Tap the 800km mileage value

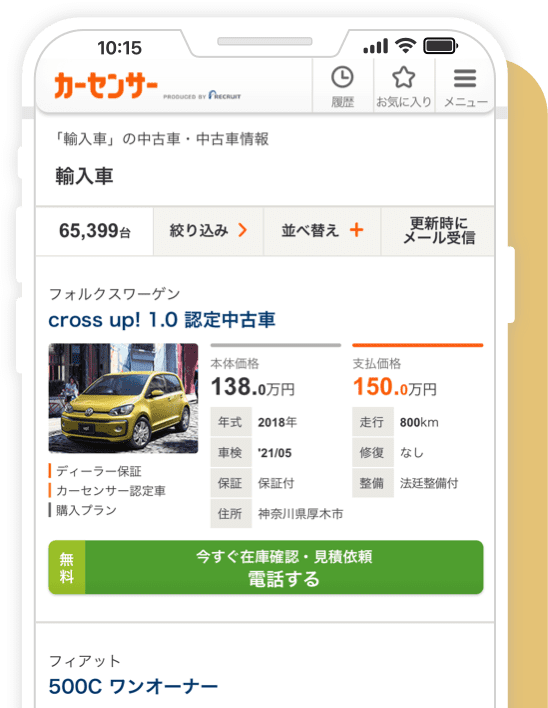coord(419,422)
